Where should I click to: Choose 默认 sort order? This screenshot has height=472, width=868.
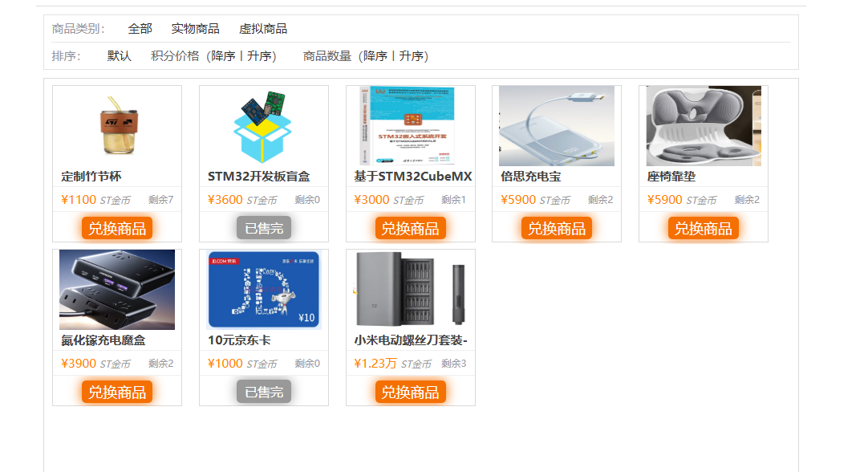(x=119, y=56)
